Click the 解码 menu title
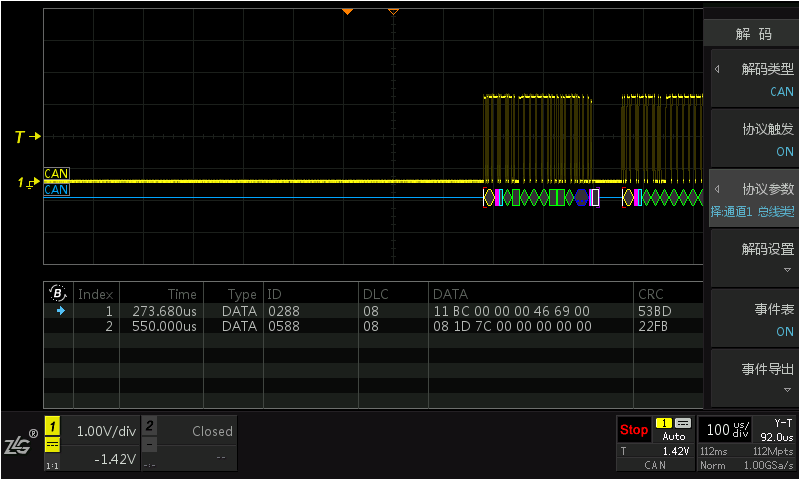This screenshot has height=480, width=800. coord(754,34)
